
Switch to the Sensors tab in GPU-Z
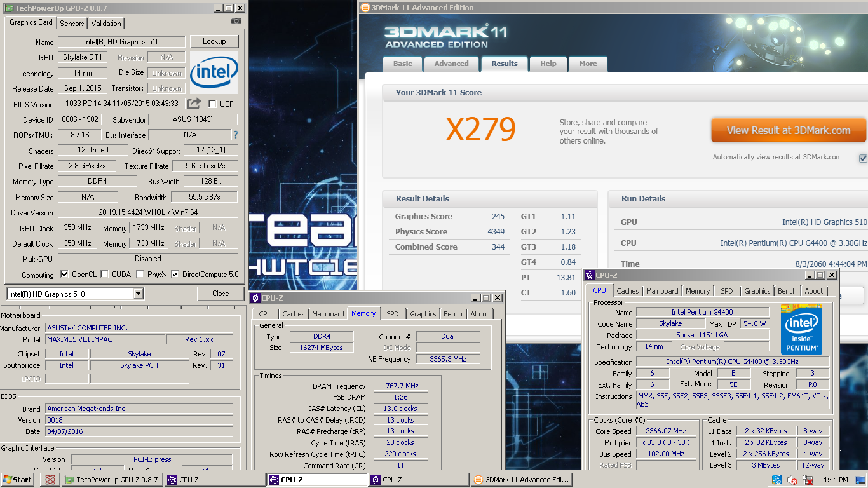(72, 23)
